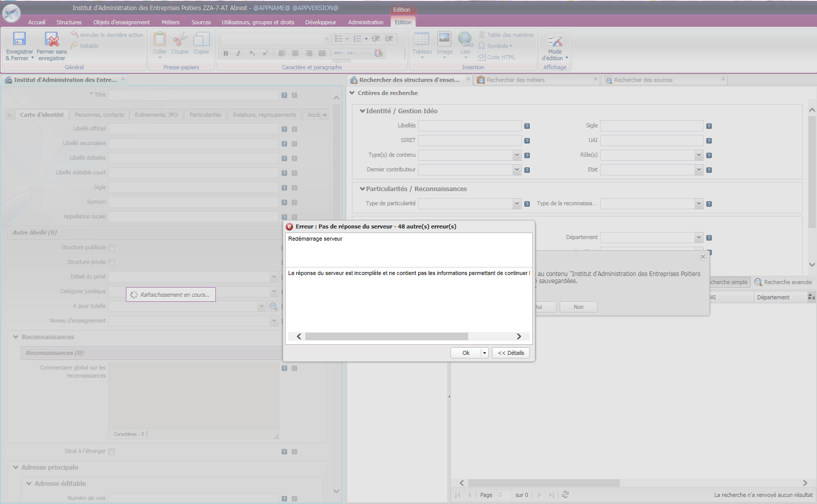Image resolution: width=817 pixels, height=504 pixels.
Task: Enable the Situé à l'étranger checkbox
Action: click(x=112, y=451)
